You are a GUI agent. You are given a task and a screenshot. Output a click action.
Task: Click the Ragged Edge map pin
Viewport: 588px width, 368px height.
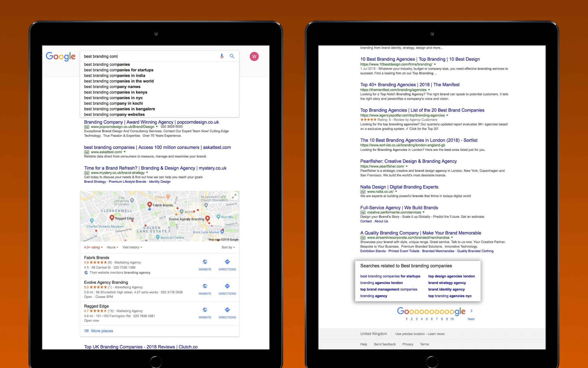click(x=112, y=218)
